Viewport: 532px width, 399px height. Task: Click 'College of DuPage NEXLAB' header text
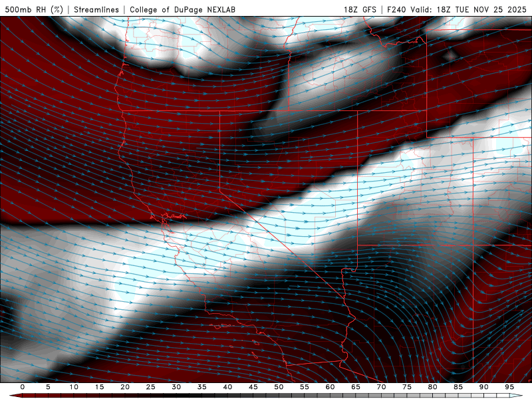pyautogui.click(x=182, y=9)
